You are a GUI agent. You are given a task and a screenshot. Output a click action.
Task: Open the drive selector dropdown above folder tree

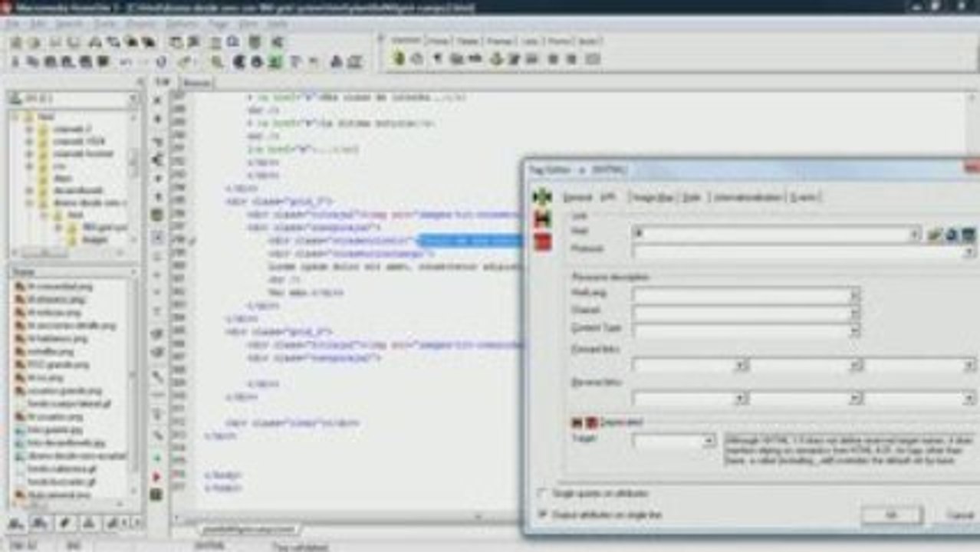click(x=132, y=98)
